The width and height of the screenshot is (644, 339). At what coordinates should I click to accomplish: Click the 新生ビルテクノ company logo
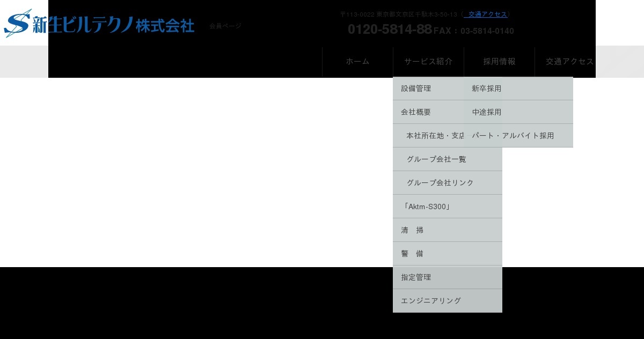[99, 24]
